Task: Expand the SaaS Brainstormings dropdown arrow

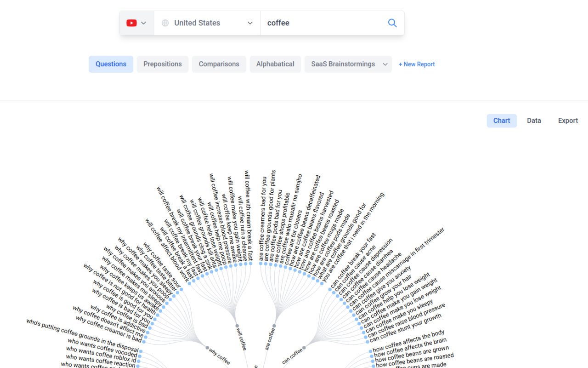Action: click(x=385, y=64)
